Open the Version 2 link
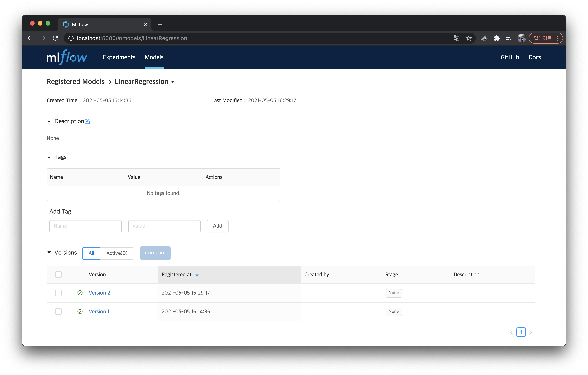Viewport: 588px width, 375px height. coord(99,293)
